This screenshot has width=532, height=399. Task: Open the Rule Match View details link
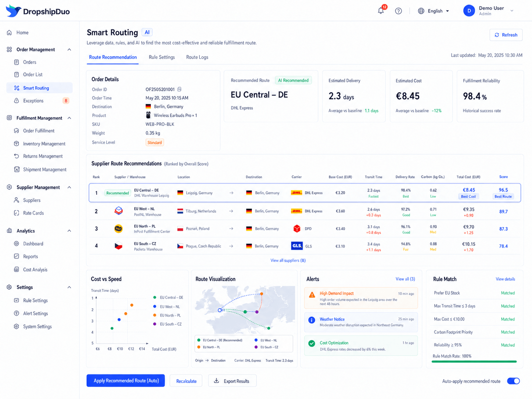coord(505,279)
